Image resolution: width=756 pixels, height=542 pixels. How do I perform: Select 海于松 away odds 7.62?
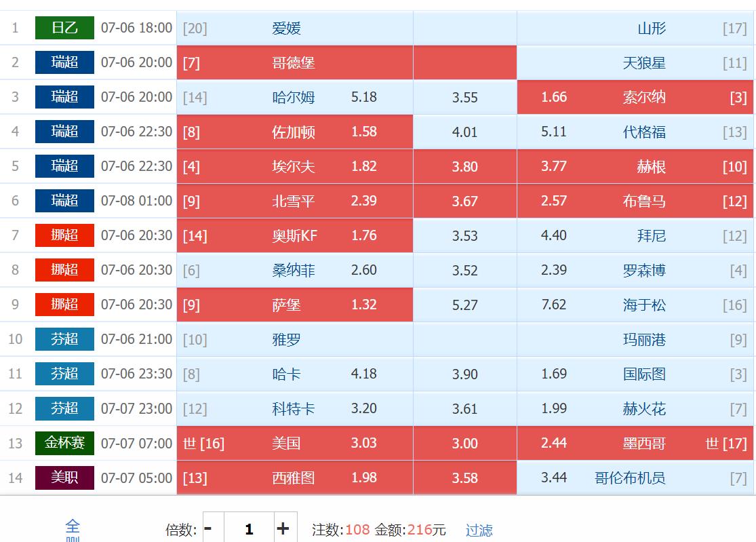(x=635, y=305)
